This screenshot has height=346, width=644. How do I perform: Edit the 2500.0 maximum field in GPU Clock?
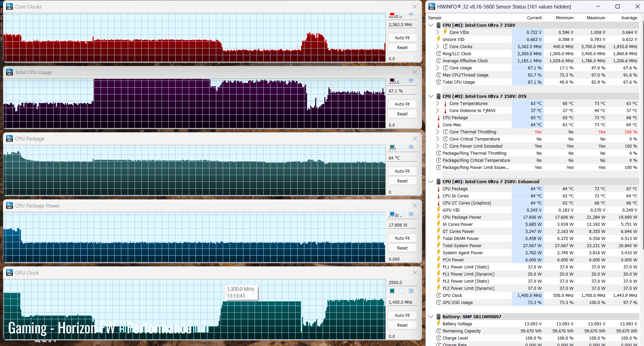point(402,282)
